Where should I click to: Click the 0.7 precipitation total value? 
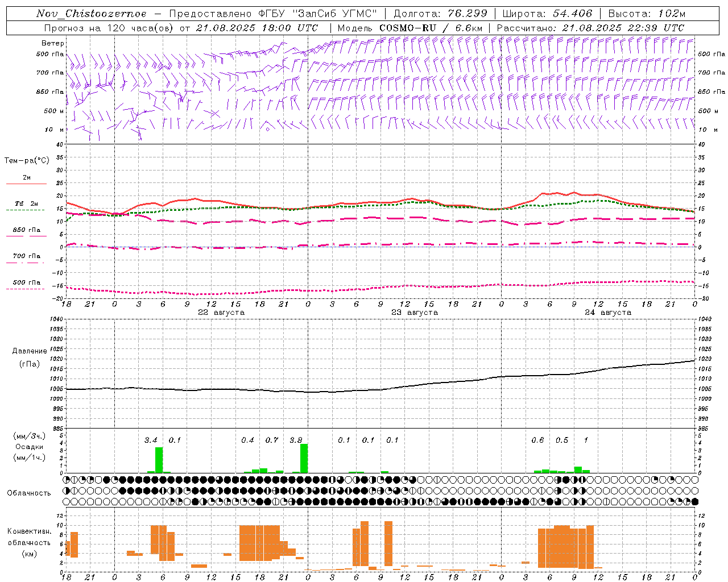pyautogui.click(x=272, y=440)
